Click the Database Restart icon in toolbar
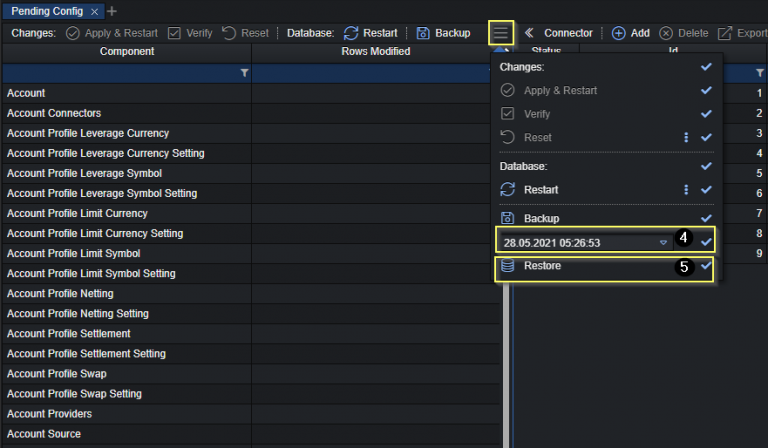Viewport: 768px width, 448px height. tap(351, 33)
